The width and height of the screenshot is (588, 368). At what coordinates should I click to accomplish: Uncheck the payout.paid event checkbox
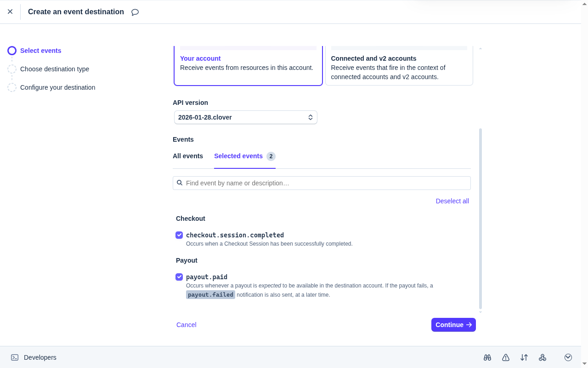(x=179, y=277)
